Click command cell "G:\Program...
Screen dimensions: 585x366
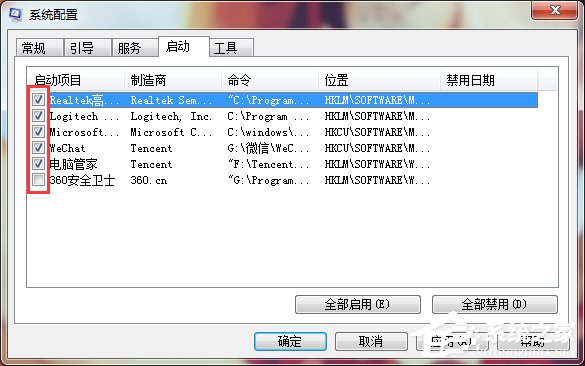[268, 181]
